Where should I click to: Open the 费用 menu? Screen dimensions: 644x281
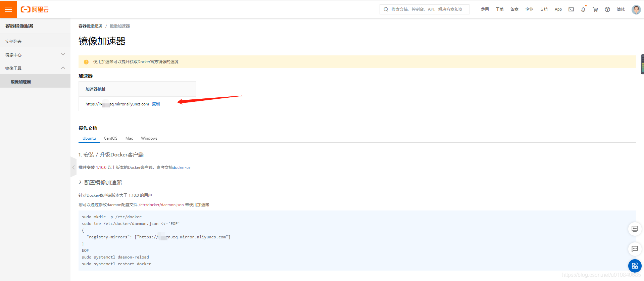pyautogui.click(x=485, y=9)
